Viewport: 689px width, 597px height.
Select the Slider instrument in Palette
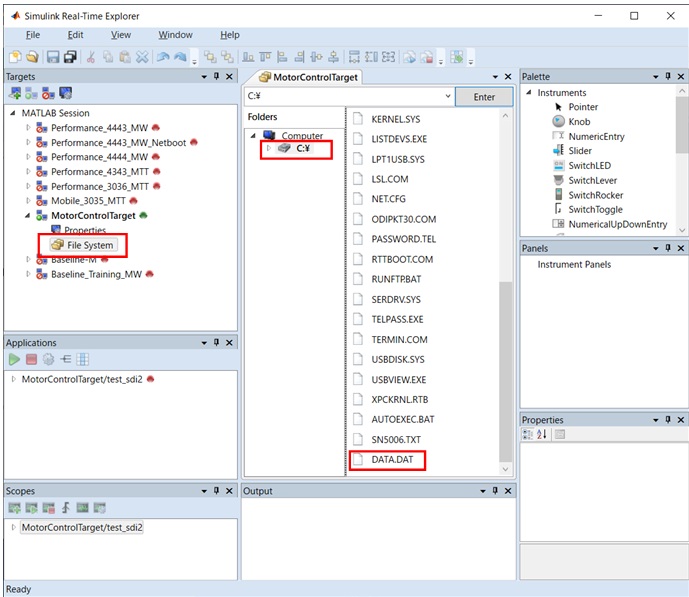click(x=580, y=151)
